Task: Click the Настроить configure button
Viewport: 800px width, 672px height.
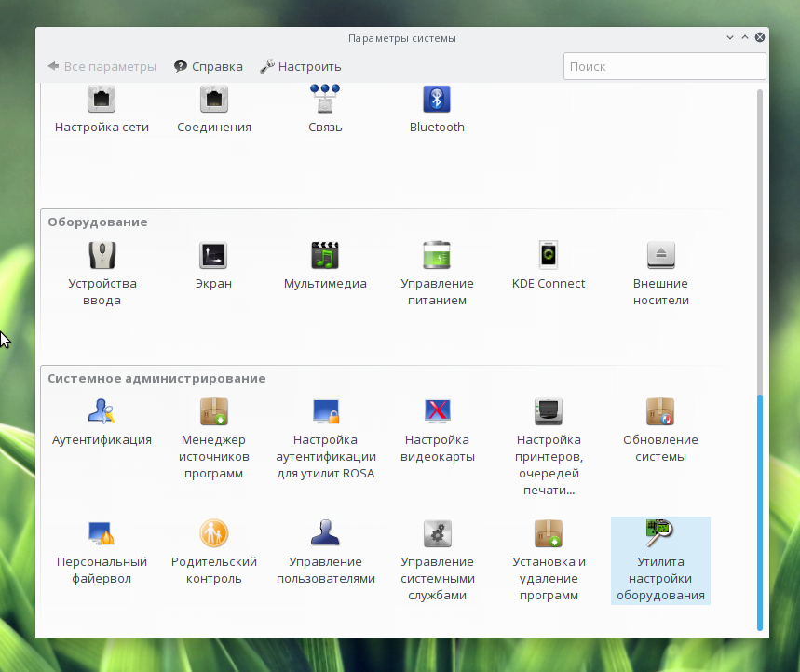Action: (300, 67)
